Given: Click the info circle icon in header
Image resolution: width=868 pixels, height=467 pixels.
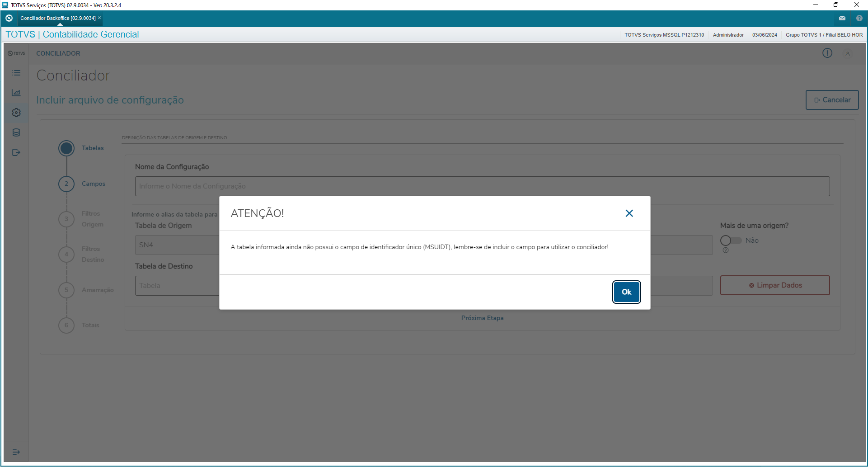Looking at the screenshot, I should pyautogui.click(x=827, y=53).
